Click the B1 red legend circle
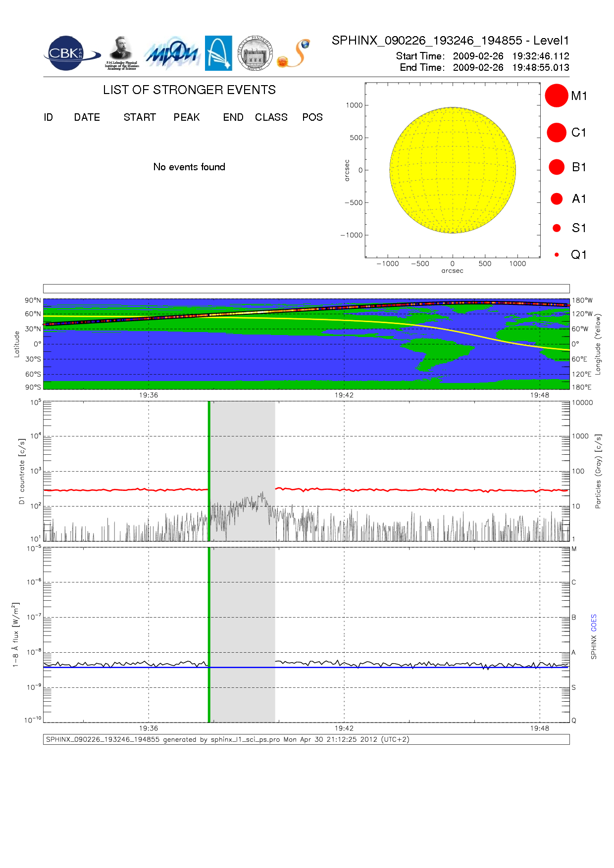The height and width of the screenshot is (868, 614). tap(556, 167)
